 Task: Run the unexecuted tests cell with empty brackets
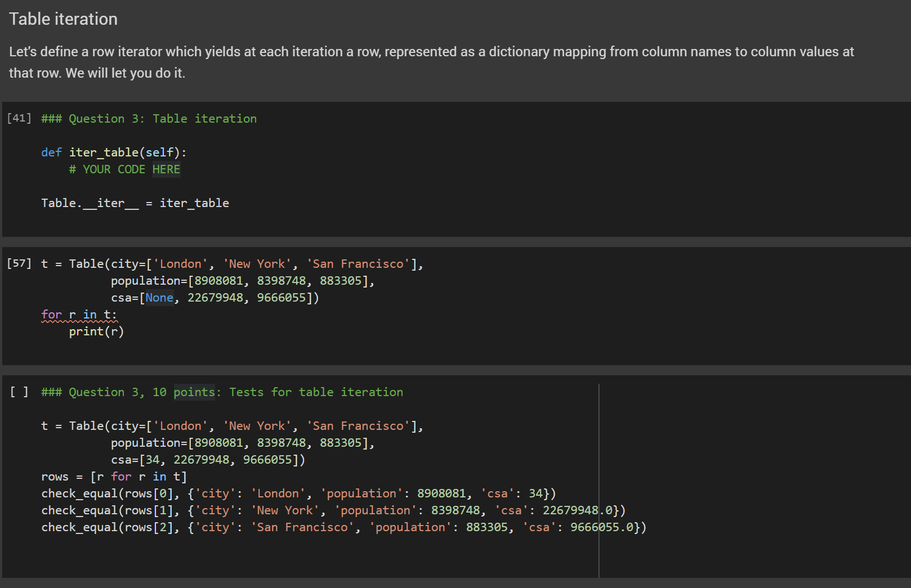point(19,392)
